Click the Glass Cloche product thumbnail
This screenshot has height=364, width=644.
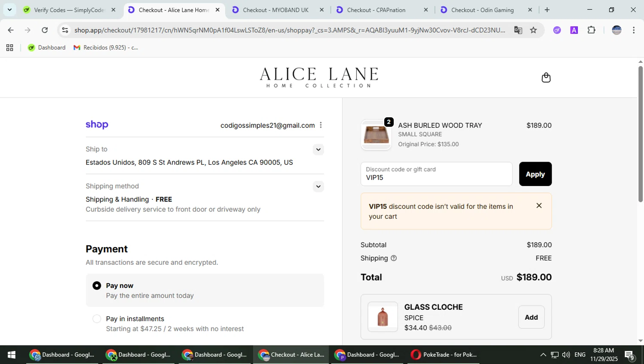click(x=383, y=317)
